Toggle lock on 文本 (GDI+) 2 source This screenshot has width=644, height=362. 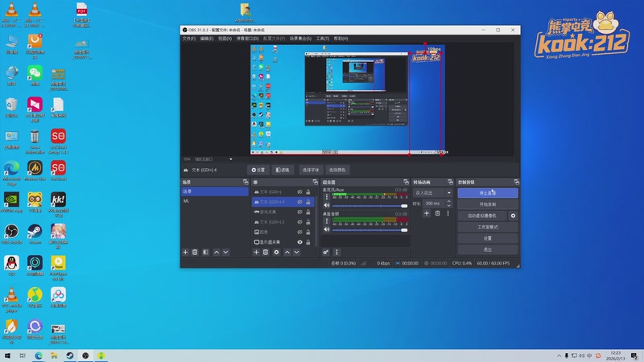tap(308, 222)
